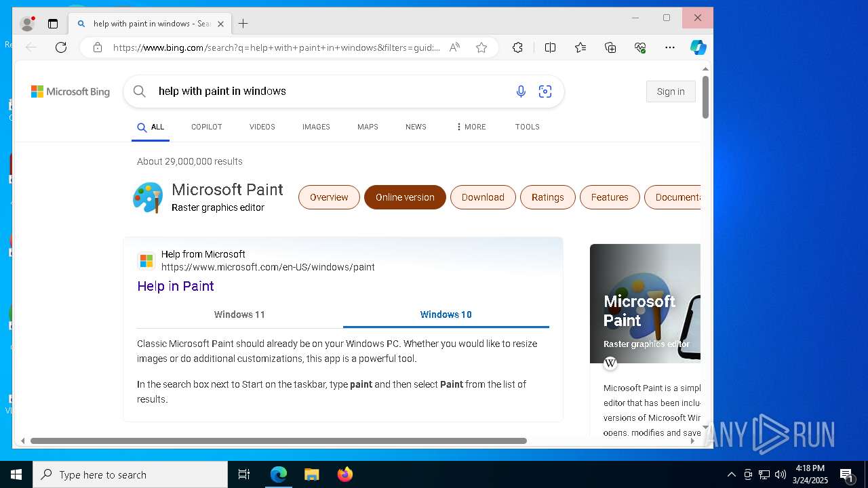This screenshot has width=868, height=488.
Task: Click the 'About 29,000,000 results' text
Action: coord(190,161)
